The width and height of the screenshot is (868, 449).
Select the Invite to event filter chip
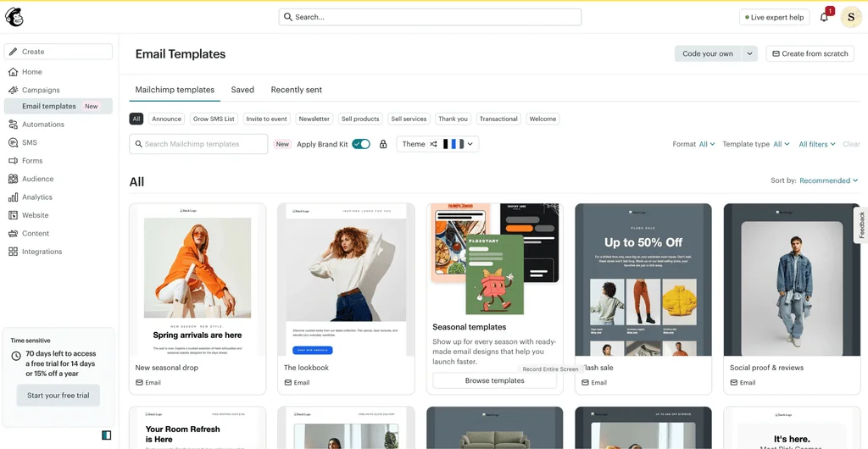pyautogui.click(x=267, y=119)
